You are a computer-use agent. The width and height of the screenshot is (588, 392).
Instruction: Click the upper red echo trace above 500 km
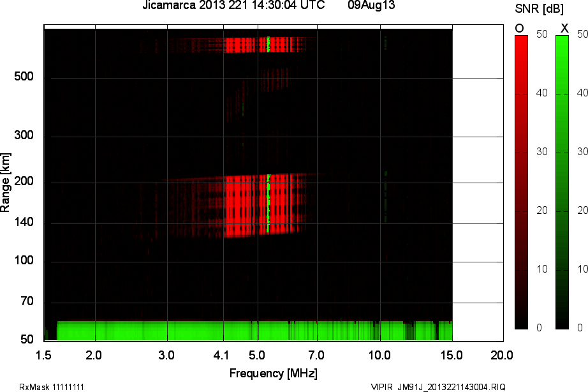click(x=249, y=45)
